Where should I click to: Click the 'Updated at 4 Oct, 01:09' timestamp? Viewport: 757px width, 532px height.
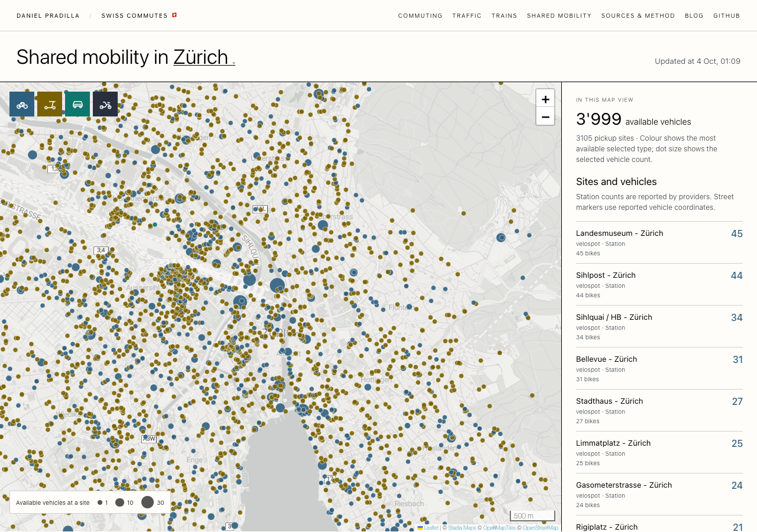(x=697, y=61)
